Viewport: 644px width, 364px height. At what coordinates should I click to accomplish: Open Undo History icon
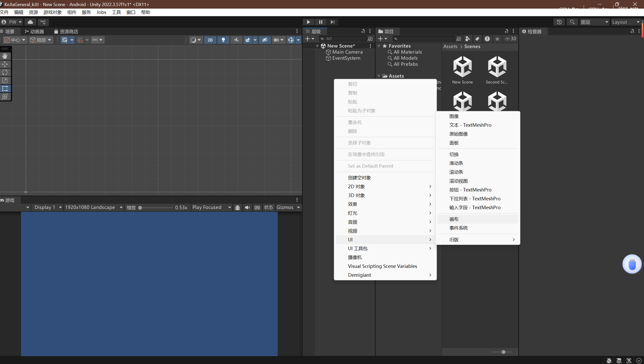(559, 22)
